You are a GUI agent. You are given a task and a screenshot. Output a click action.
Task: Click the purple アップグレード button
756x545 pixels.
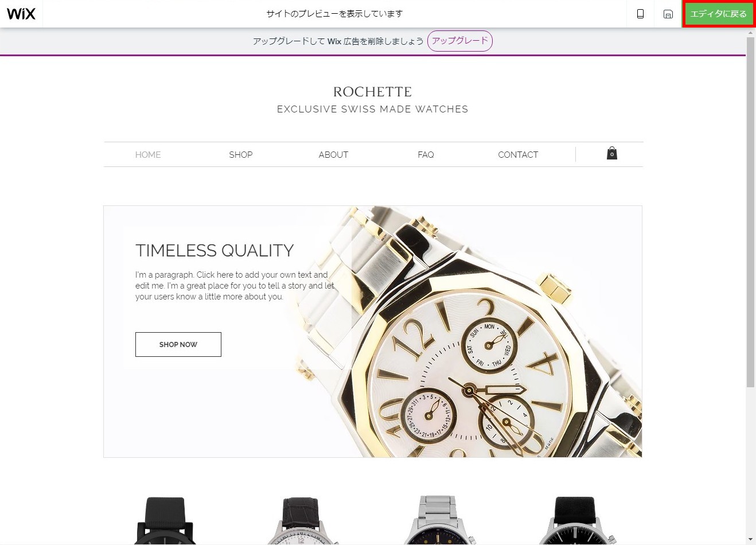459,41
